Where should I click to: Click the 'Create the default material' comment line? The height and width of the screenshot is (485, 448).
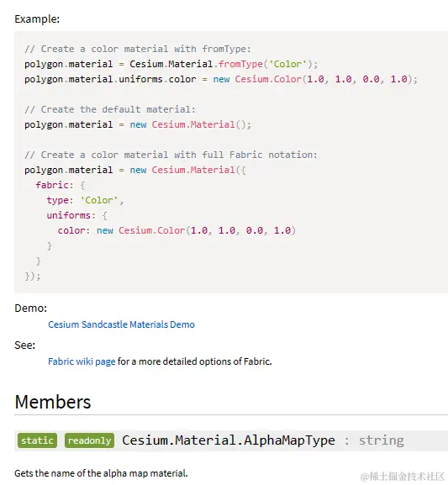(x=110, y=109)
